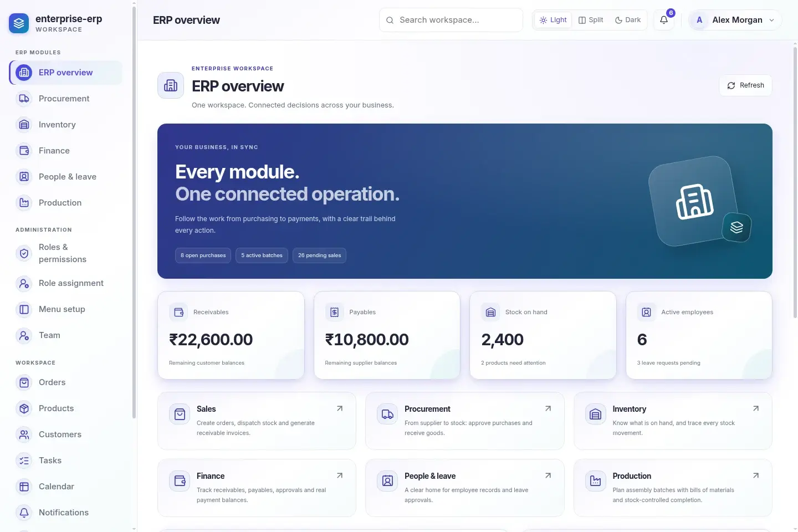Click the Orders bag icon in sidebar
This screenshot has height=532, width=798.
point(24,382)
